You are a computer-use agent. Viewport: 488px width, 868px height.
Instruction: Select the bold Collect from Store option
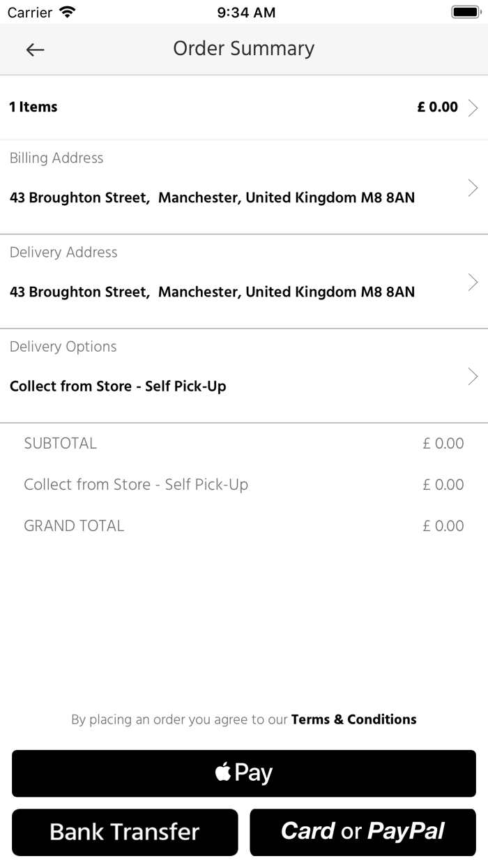(118, 387)
